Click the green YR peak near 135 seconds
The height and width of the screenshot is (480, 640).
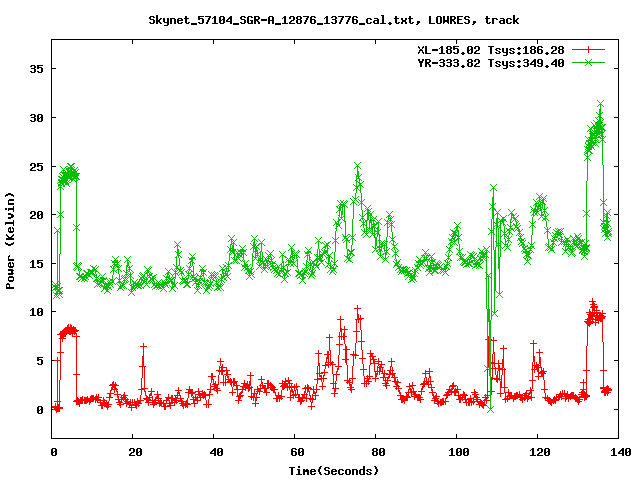pos(600,104)
